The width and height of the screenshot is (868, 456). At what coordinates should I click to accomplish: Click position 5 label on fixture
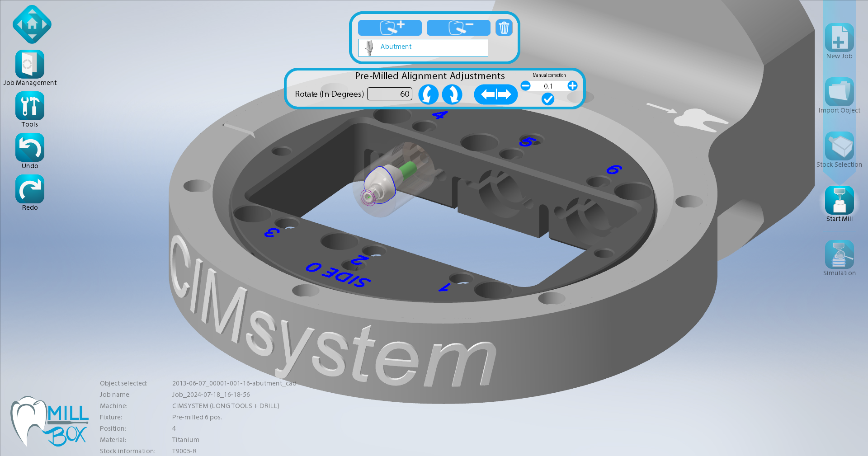(527, 142)
